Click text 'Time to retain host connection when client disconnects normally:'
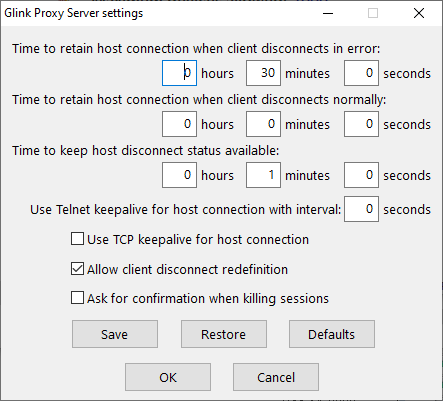Screen dimensions: 443x401 [199, 100]
